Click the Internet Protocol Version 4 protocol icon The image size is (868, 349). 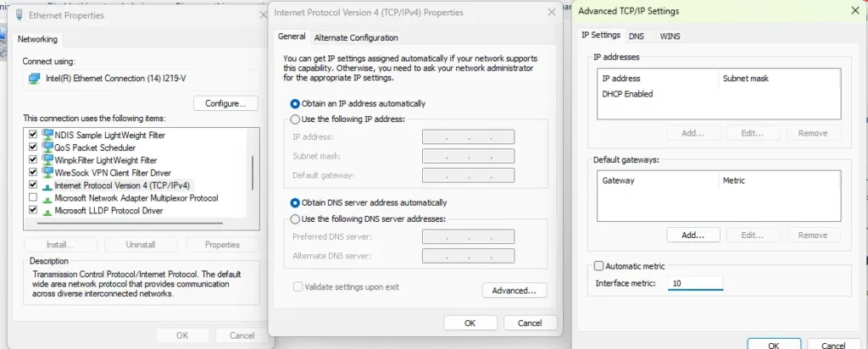pyautogui.click(x=48, y=186)
